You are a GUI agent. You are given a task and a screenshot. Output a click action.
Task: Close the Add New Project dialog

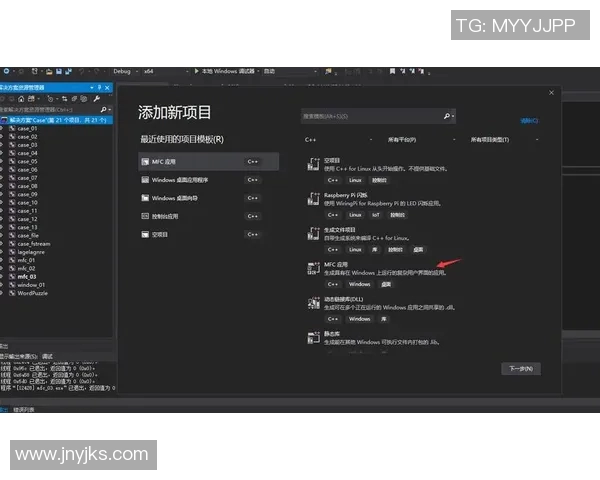click(551, 93)
